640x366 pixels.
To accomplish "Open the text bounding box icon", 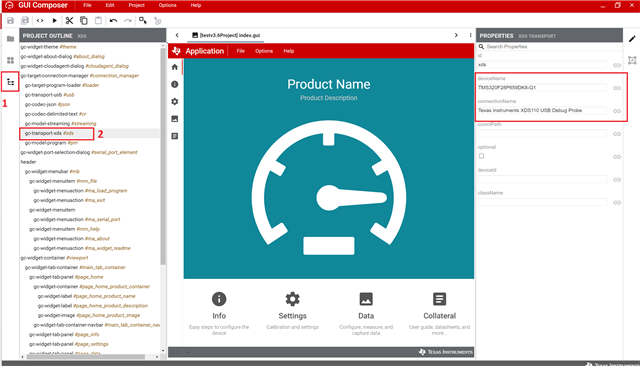I will coord(632,60).
